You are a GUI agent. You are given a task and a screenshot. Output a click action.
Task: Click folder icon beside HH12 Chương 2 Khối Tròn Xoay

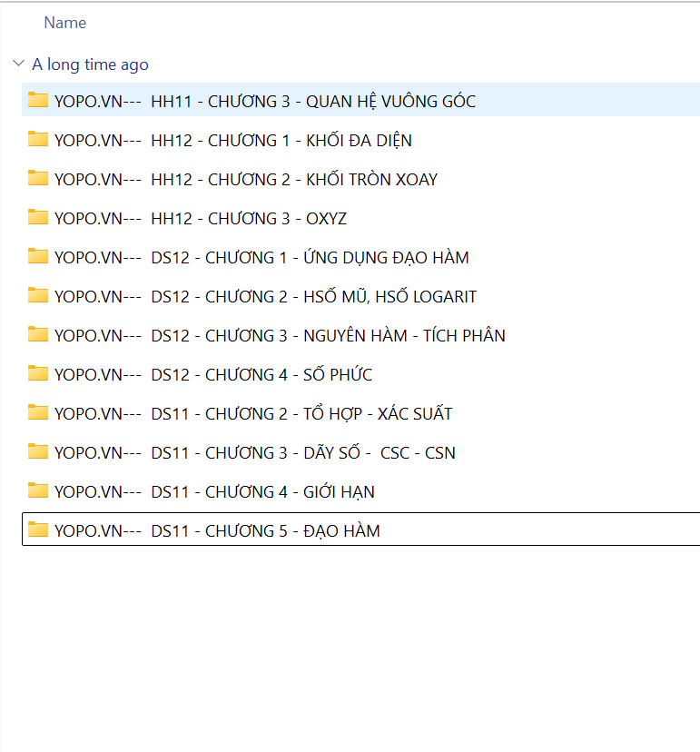pyautogui.click(x=37, y=178)
